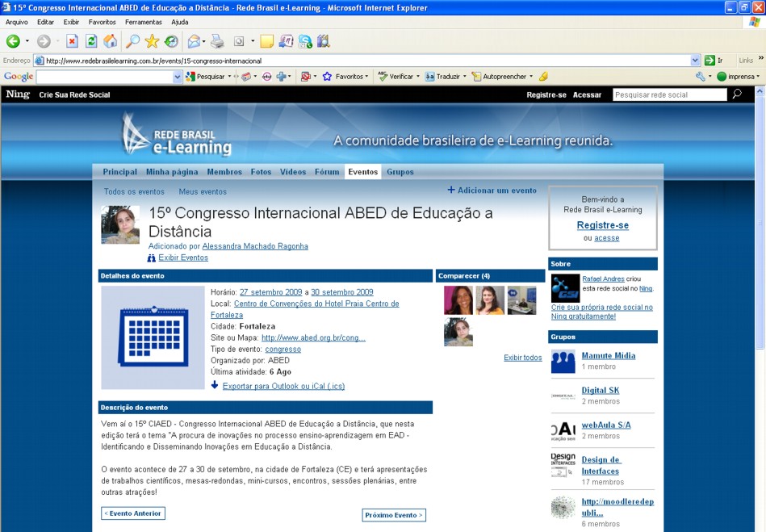Image resolution: width=766 pixels, height=532 pixels.
Task: Open the Google search box dropdown arrow
Action: click(x=178, y=77)
